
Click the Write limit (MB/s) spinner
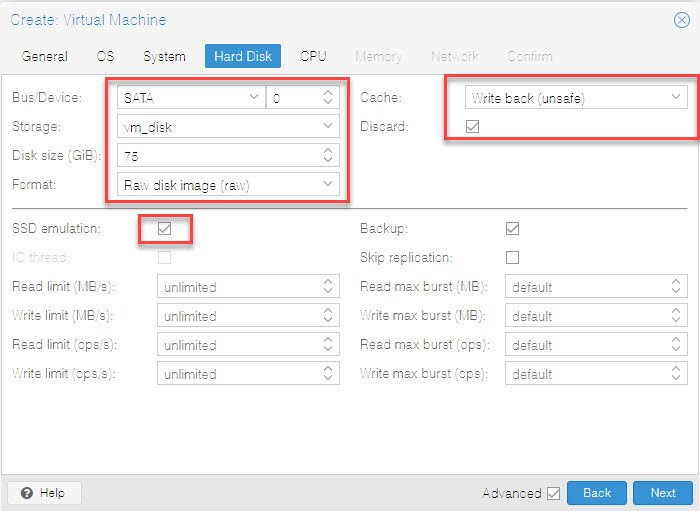328,316
